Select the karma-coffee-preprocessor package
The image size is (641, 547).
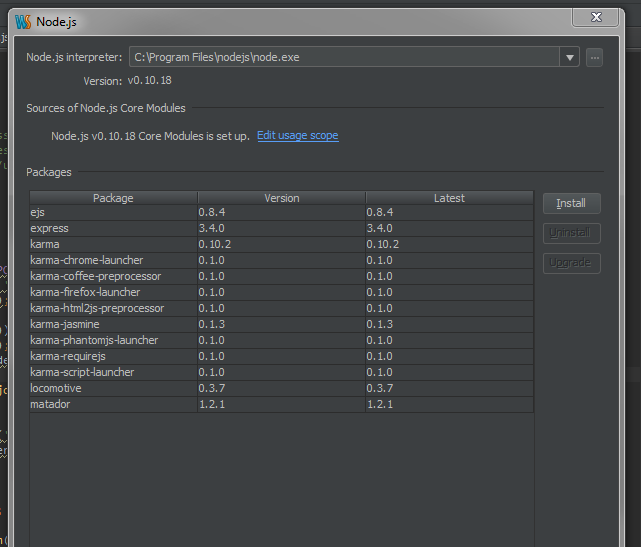point(96,276)
